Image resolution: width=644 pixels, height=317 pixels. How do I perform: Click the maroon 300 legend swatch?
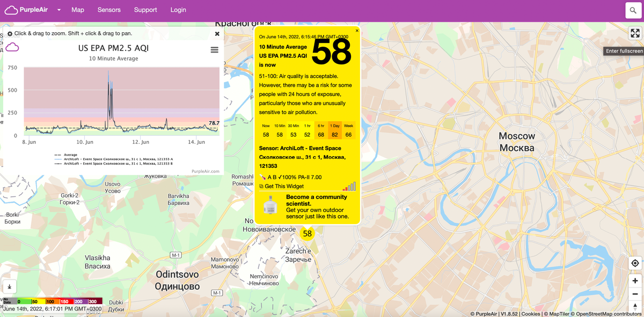(94, 301)
